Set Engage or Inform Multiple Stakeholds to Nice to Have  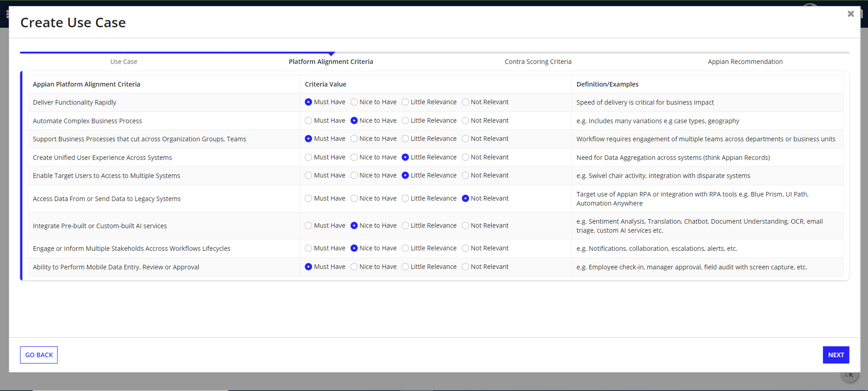(x=354, y=248)
